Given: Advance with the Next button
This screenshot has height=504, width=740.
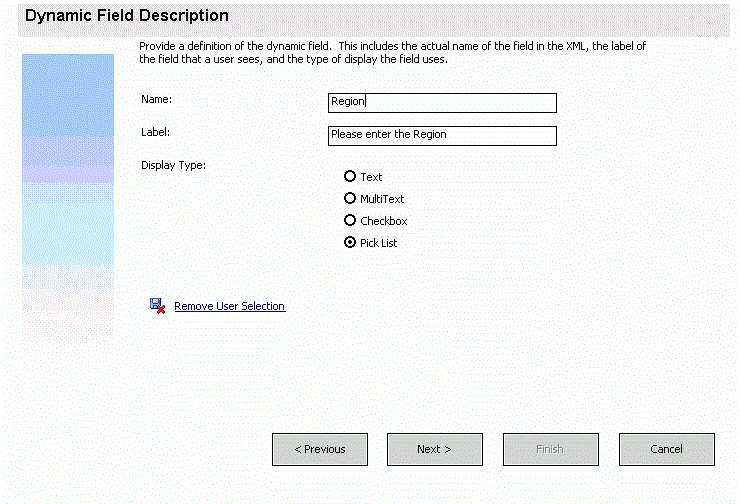Looking at the screenshot, I should [435, 449].
